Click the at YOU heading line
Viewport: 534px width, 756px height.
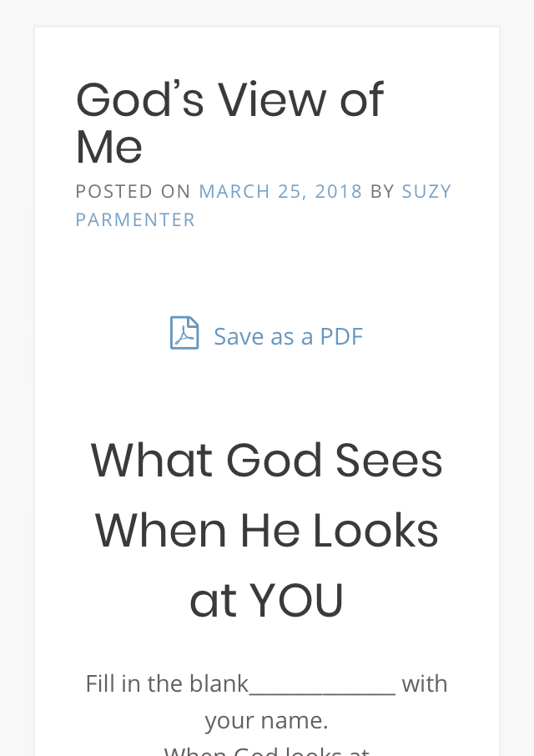(266, 601)
